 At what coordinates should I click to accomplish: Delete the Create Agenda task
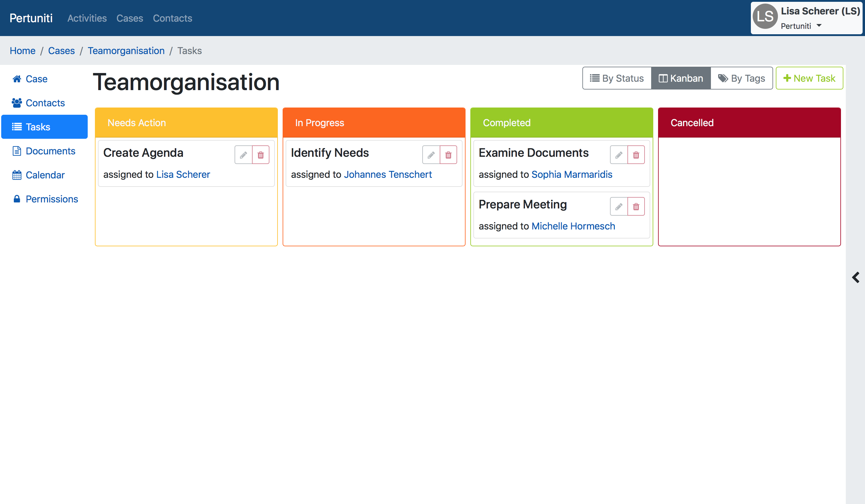click(x=261, y=155)
